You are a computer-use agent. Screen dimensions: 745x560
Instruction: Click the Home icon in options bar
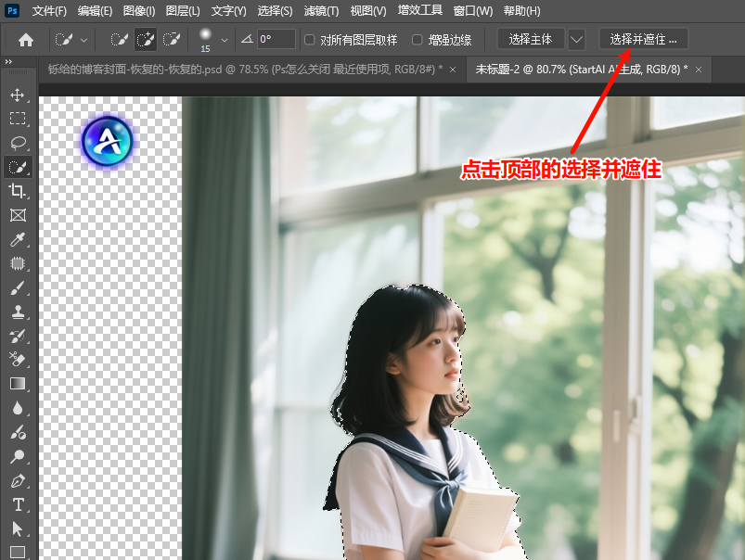pyautogui.click(x=26, y=40)
